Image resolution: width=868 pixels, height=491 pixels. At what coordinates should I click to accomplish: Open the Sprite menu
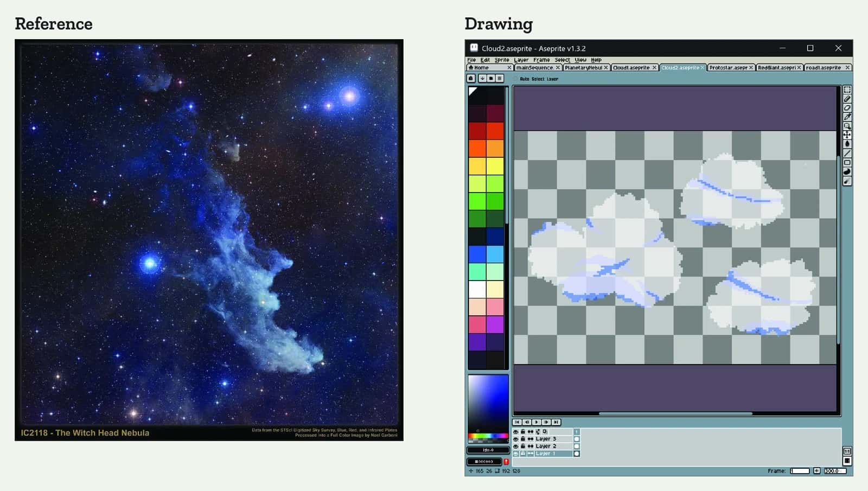pos(502,60)
